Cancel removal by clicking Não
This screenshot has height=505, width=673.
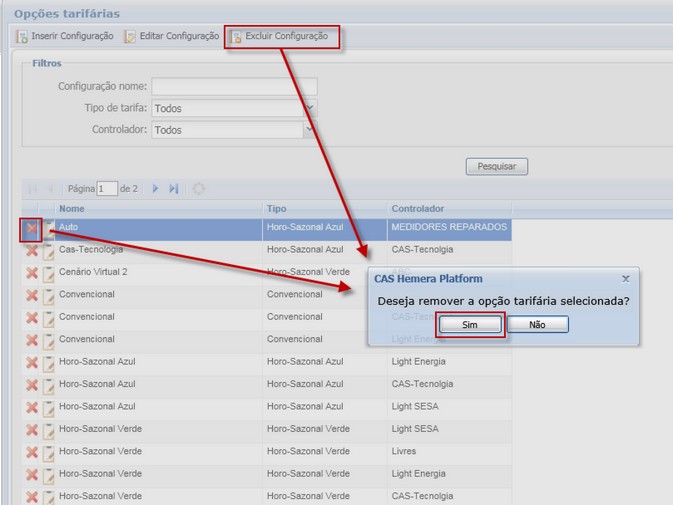[537, 325]
